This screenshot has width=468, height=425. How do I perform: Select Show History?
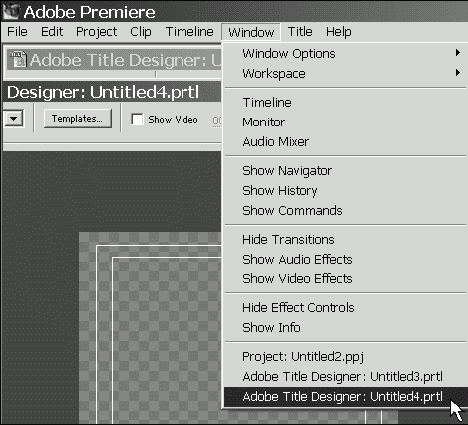[345, 191]
